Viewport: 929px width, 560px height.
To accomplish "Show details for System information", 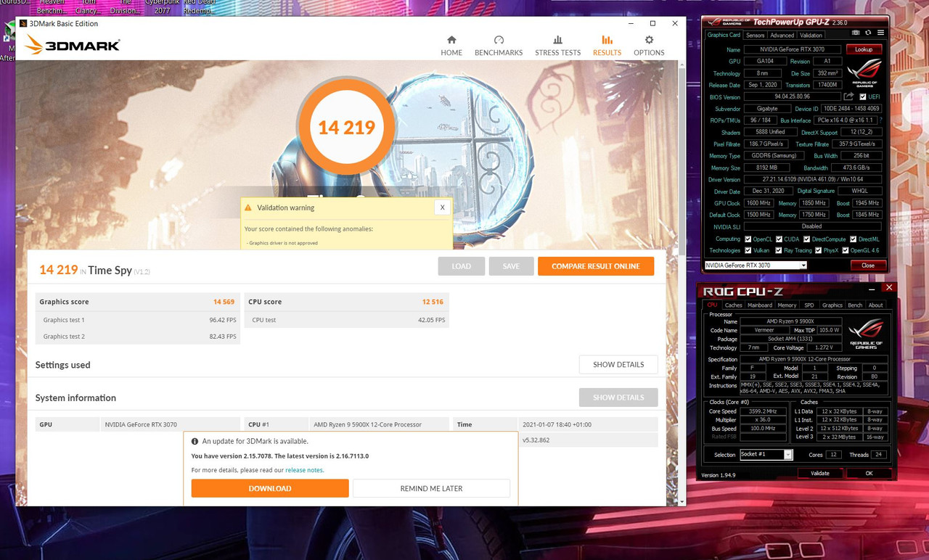I will click(618, 398).
